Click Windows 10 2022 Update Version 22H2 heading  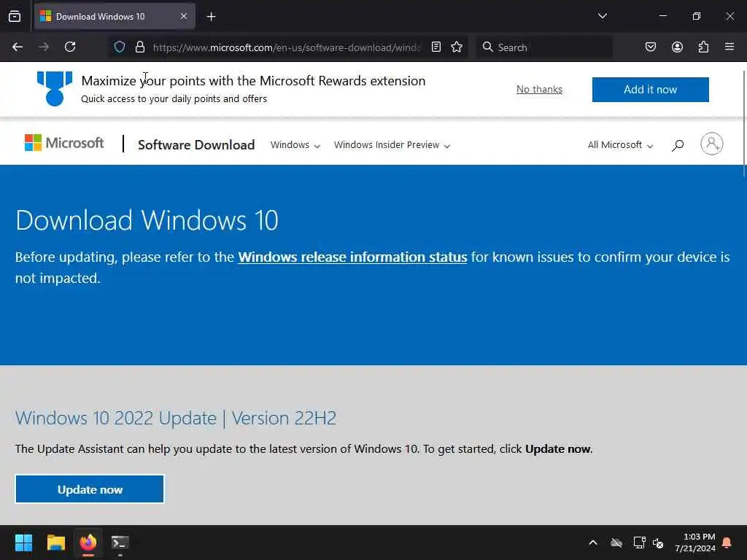point(176,418)
